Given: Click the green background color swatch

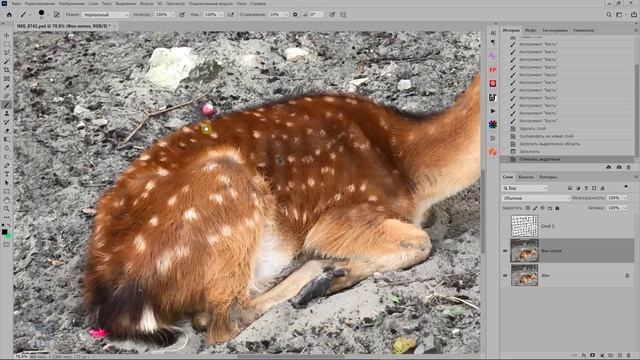Looking at the screenshot, I should pos(9,236).
